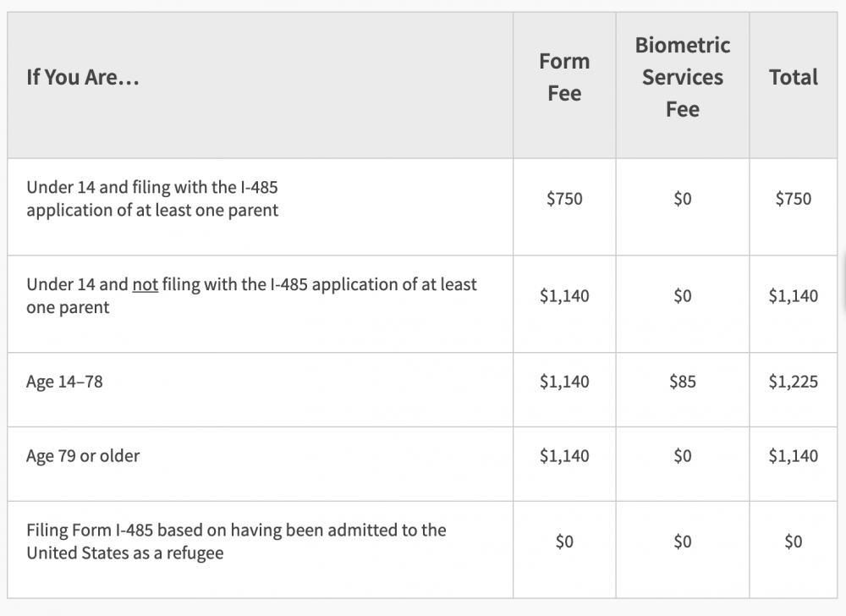846x616 pixels.
Task: Click the $0 biometric fee in the $750 row
Action: click(682, 199)
